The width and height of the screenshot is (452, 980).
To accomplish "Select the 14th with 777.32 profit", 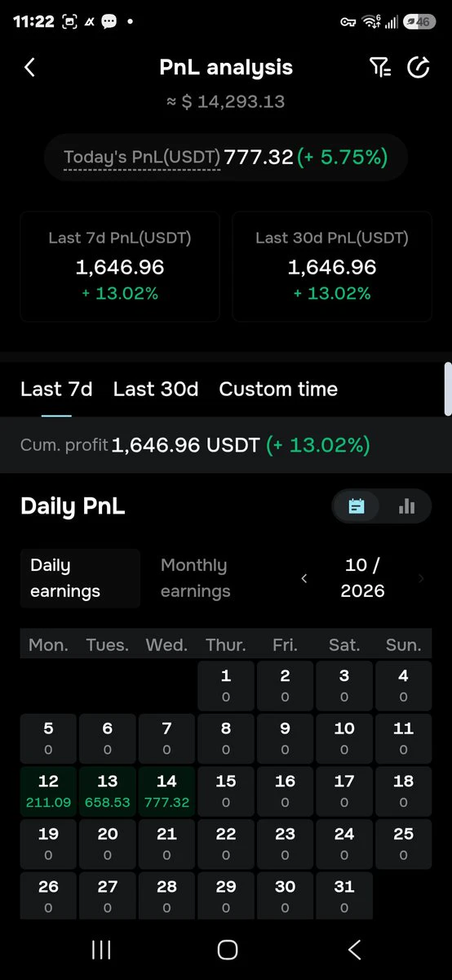I will [166, 791].
